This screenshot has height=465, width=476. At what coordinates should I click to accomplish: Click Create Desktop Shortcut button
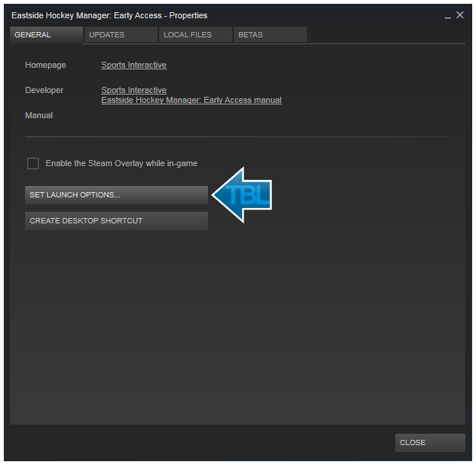point(117,220)
